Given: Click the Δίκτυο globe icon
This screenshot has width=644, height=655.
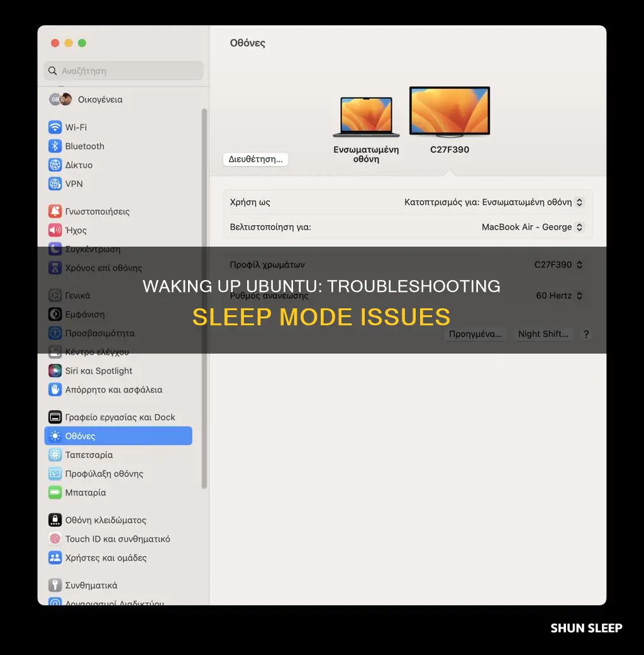Looking at the screenshot, I should 55,165.
